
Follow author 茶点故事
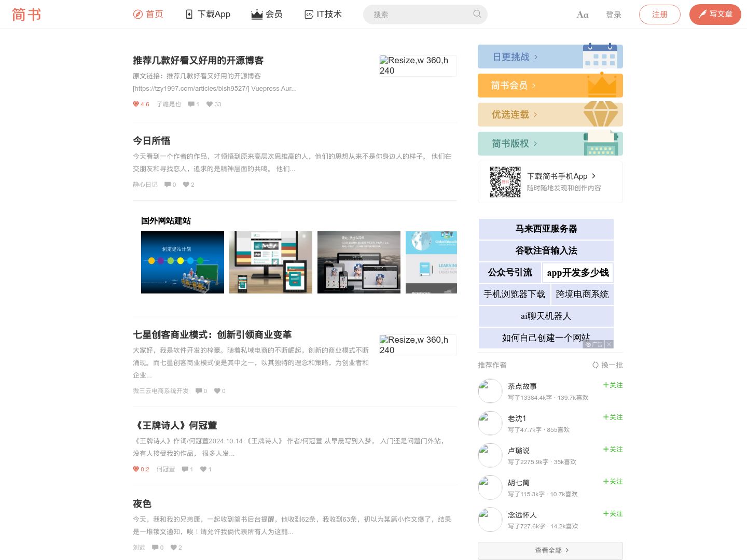click(x=613, y=385)
